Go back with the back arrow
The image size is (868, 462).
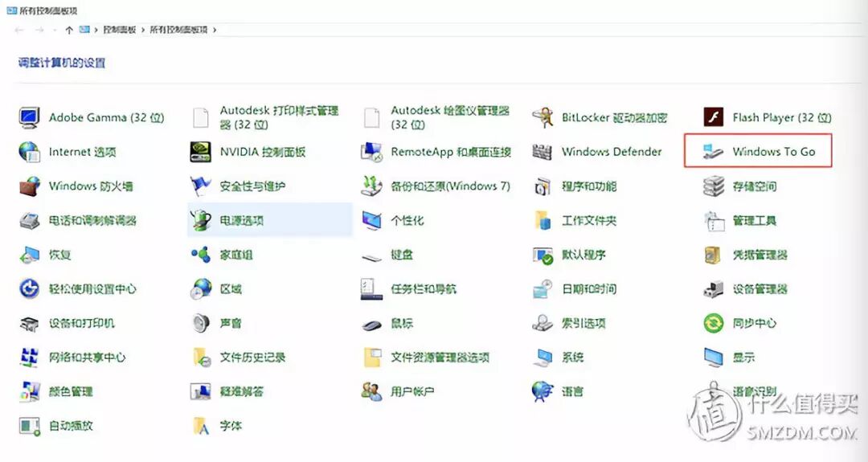pyautogui.click(x=19, y=30)
